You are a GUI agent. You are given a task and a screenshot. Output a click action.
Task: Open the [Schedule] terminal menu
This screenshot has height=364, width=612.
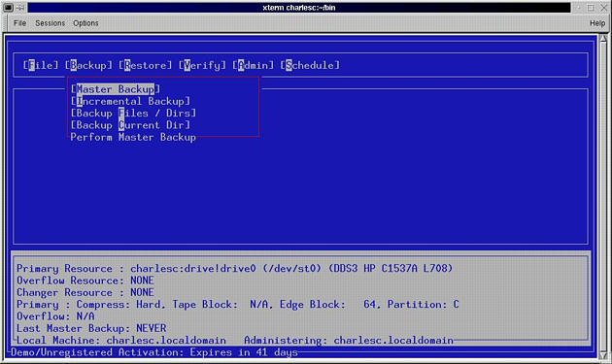pyautogui.click(x=310, y=65)
